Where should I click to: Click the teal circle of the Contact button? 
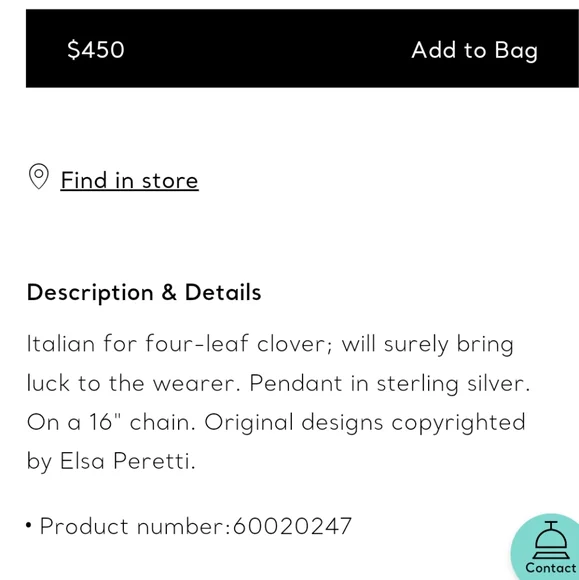[545, 547]
